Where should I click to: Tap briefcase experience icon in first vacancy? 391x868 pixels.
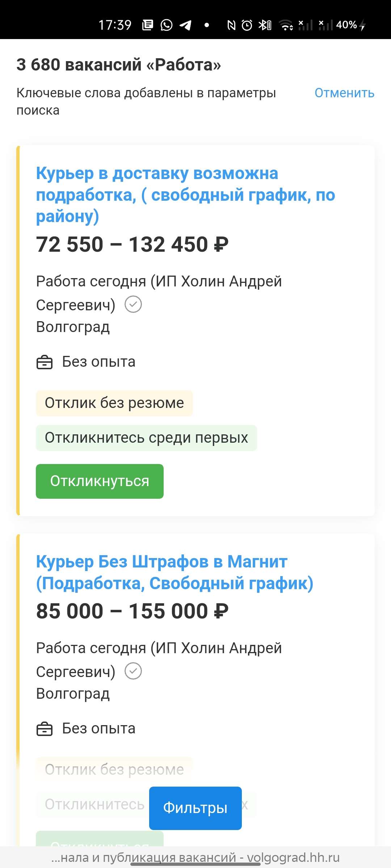click(x=45, y=362)
